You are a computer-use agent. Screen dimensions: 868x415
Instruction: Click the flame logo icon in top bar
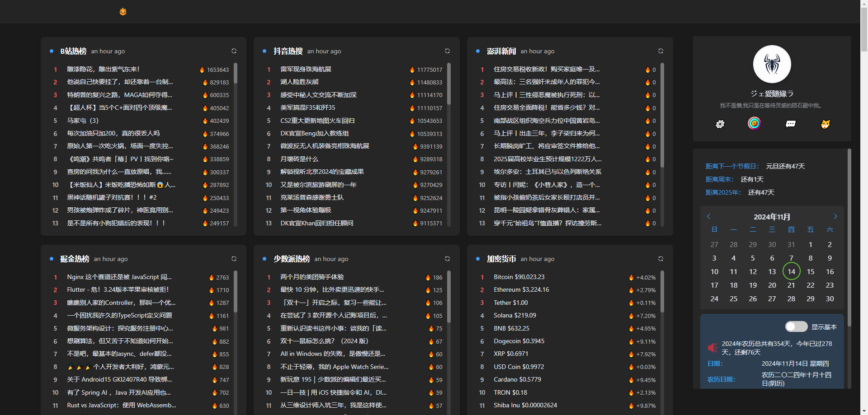(123, 11)
